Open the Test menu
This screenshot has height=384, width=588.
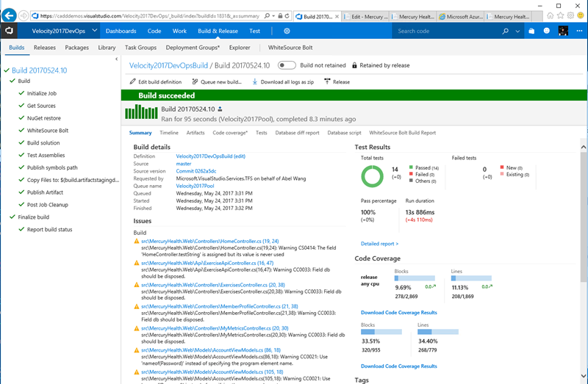pos(254,31)
